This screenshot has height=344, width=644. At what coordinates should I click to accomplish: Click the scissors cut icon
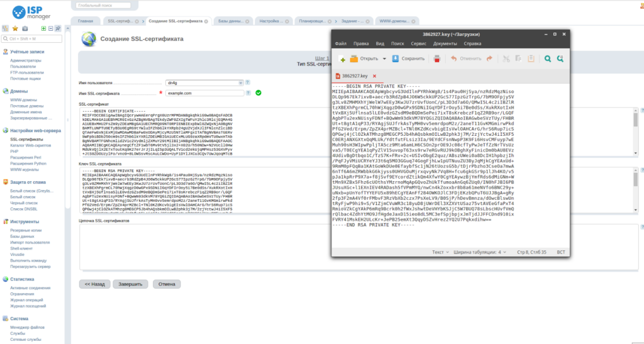click(x=506, y=58)
